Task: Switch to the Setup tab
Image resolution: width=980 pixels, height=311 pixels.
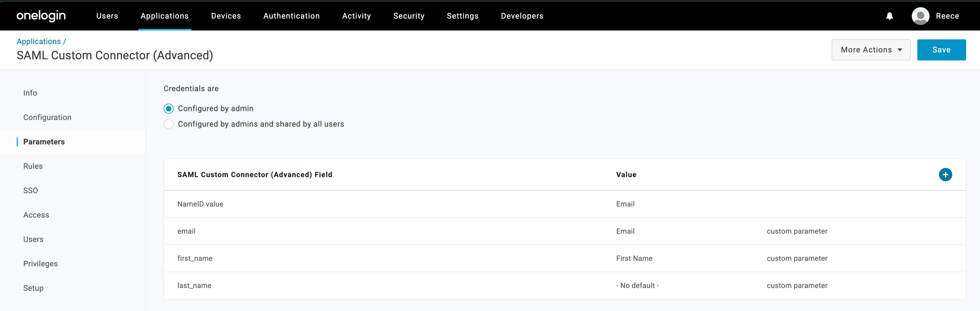Action: pos(33,288)
